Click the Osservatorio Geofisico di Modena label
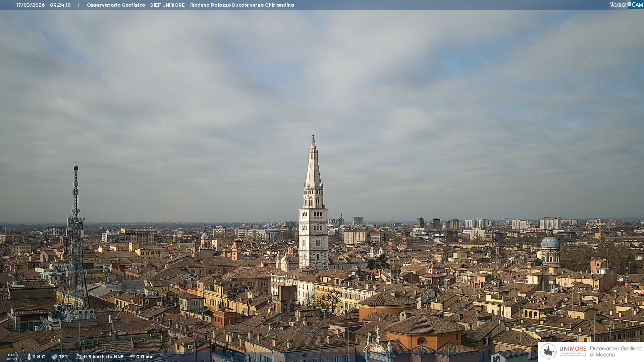The image size is (644, 362). click(x=616, y=352)
